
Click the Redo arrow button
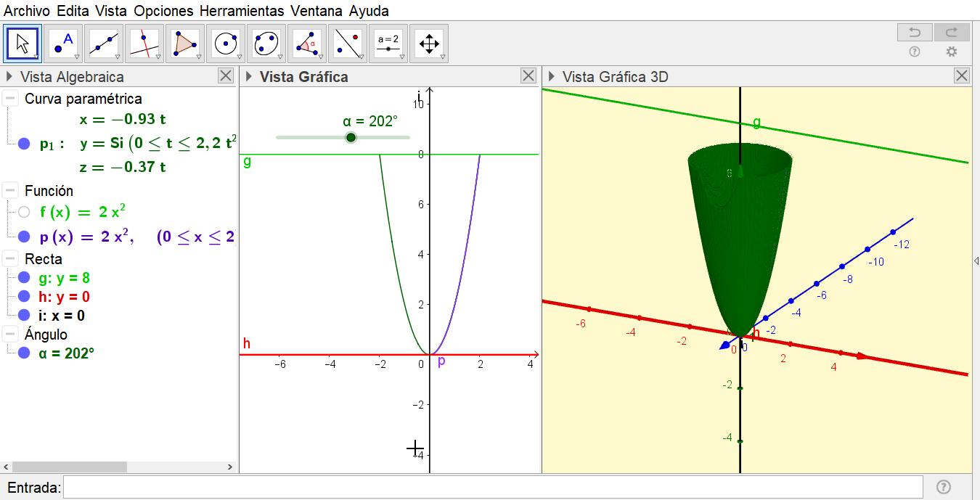(952, 32)
